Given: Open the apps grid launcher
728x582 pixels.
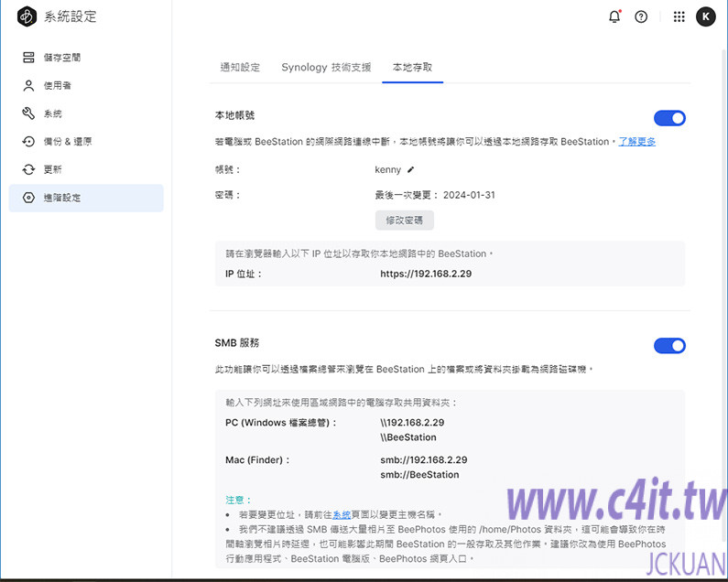Looking at the screenshot, I should (x=679, y=16).
